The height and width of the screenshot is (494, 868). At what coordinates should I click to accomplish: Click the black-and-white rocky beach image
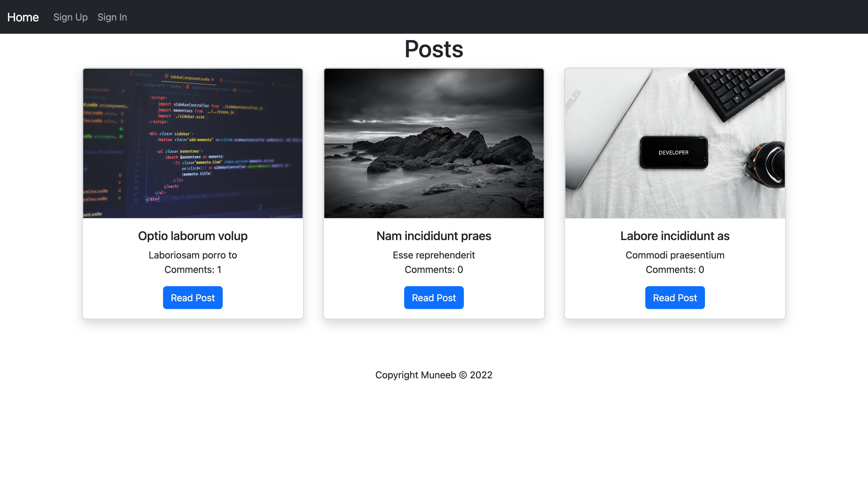point(433,143)
